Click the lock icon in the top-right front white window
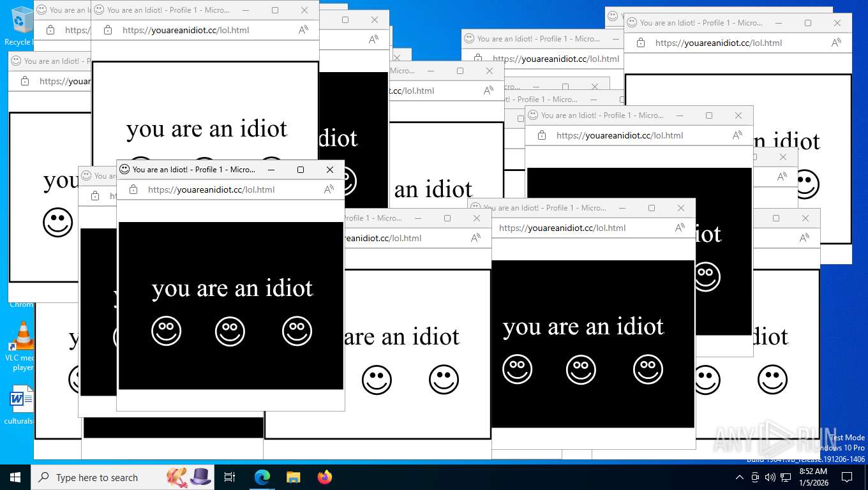 click(x=641, y=43)
